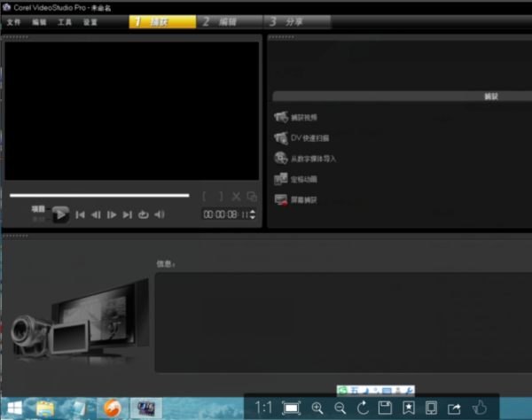Click the scissors split clip icon
The image size is (532, 420).
tap(236, 197)
